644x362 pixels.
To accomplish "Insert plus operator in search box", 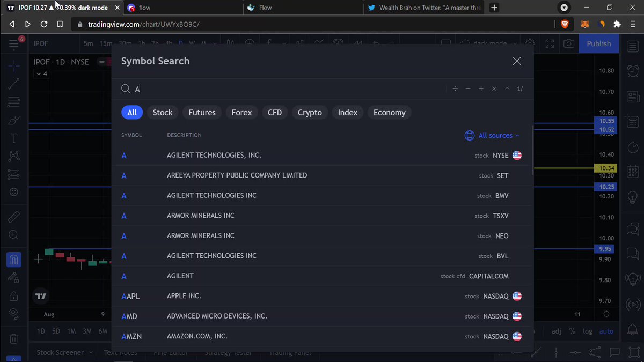I will click(x=481, y=89).
